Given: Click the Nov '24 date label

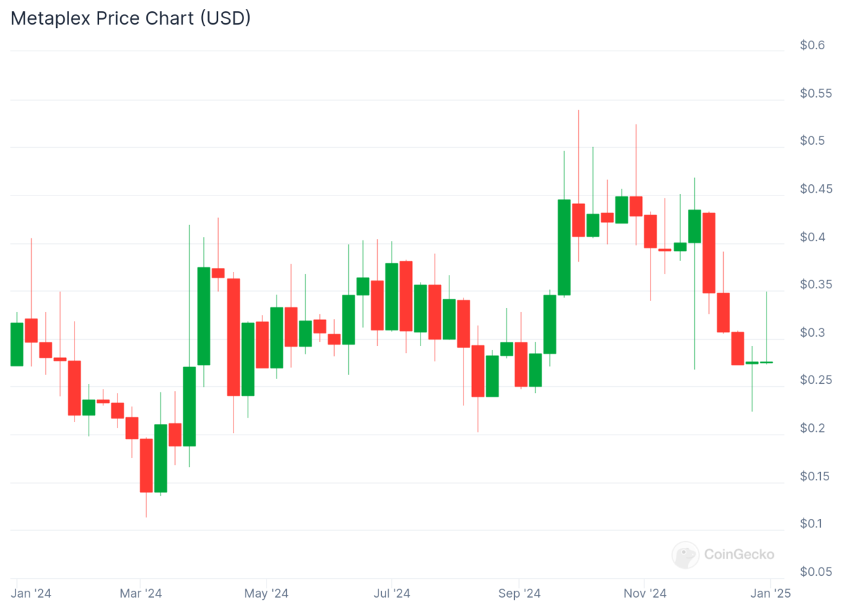Looking at the screenshot, I should point(644,593).
